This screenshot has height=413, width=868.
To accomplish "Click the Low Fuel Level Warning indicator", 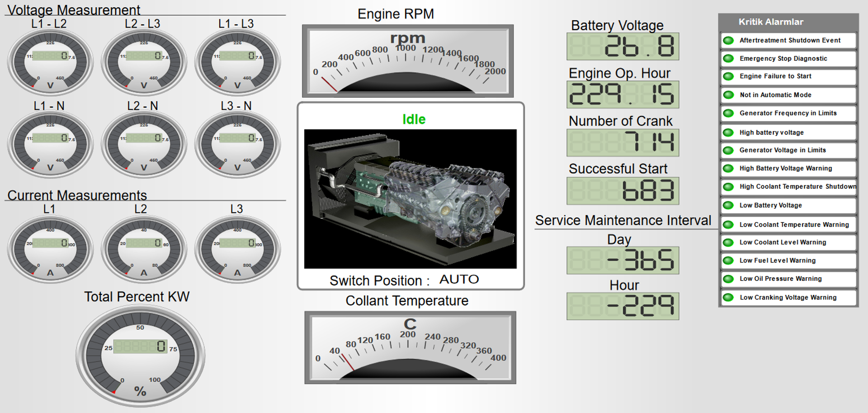I will point(728,261).
